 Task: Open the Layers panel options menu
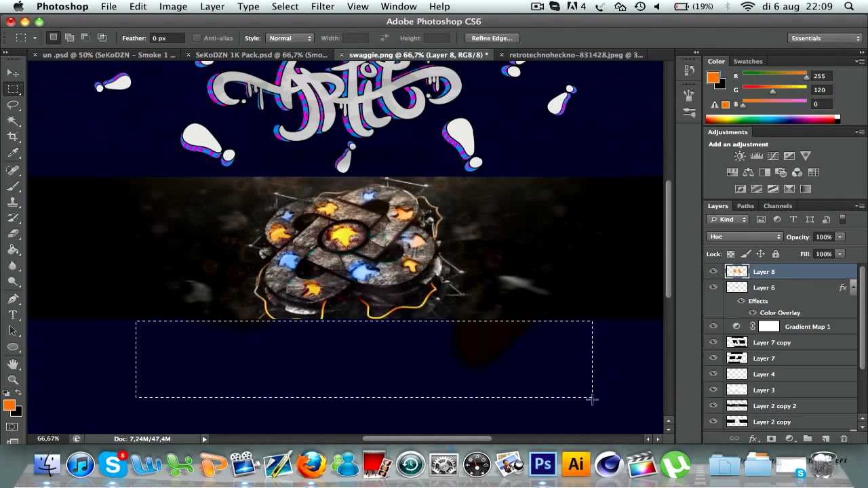[861, 205]
